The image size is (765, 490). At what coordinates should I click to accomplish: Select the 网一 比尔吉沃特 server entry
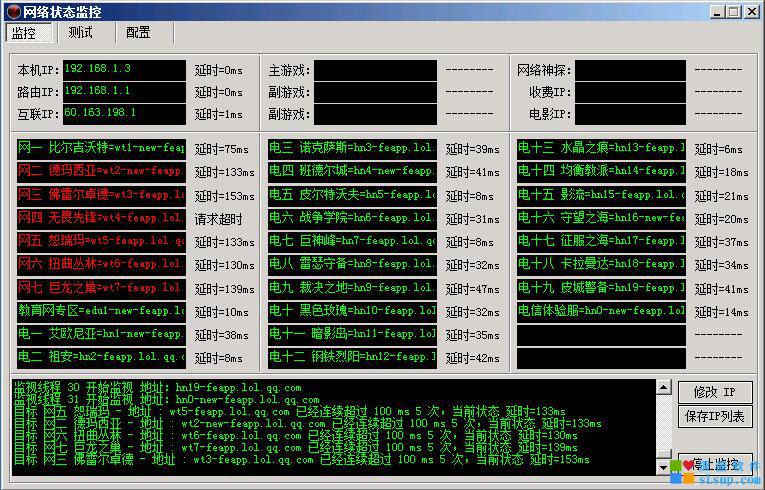click(x=101, y=148)
